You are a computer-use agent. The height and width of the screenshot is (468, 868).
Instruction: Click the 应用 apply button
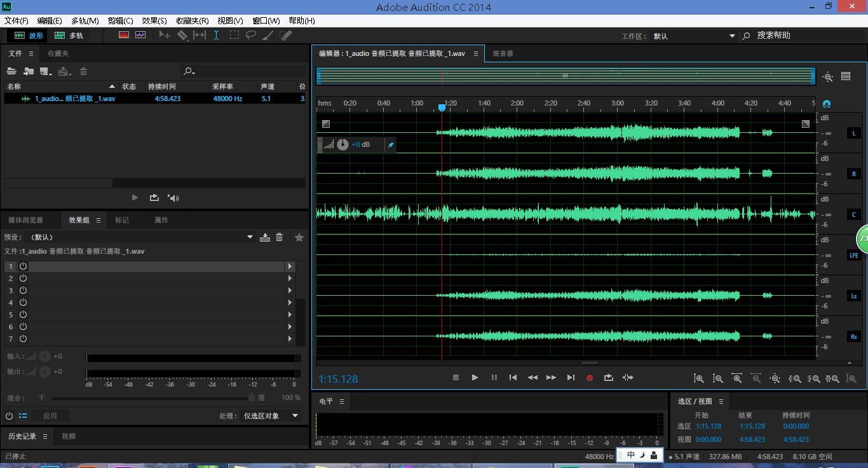coord(50,416)
